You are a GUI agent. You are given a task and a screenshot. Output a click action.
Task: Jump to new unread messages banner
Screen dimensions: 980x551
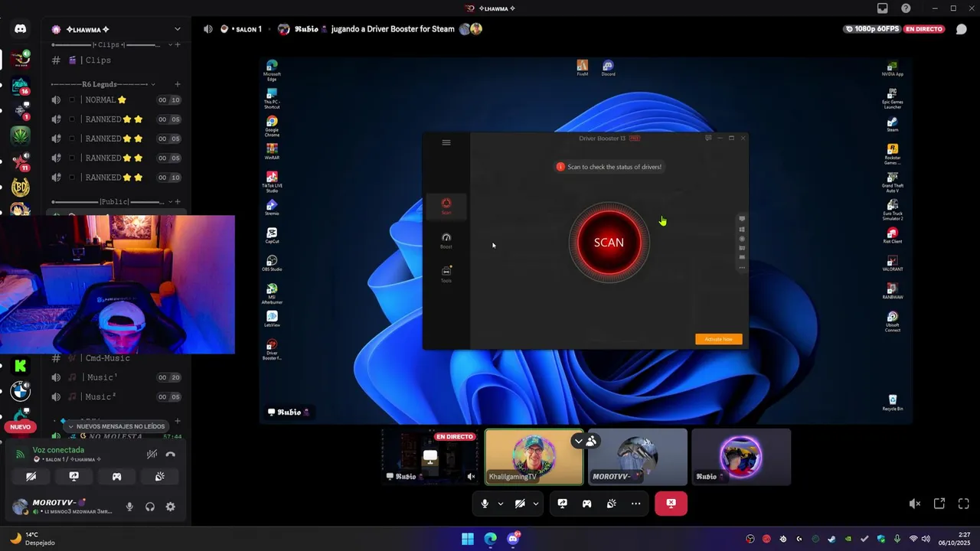(116, 426)
